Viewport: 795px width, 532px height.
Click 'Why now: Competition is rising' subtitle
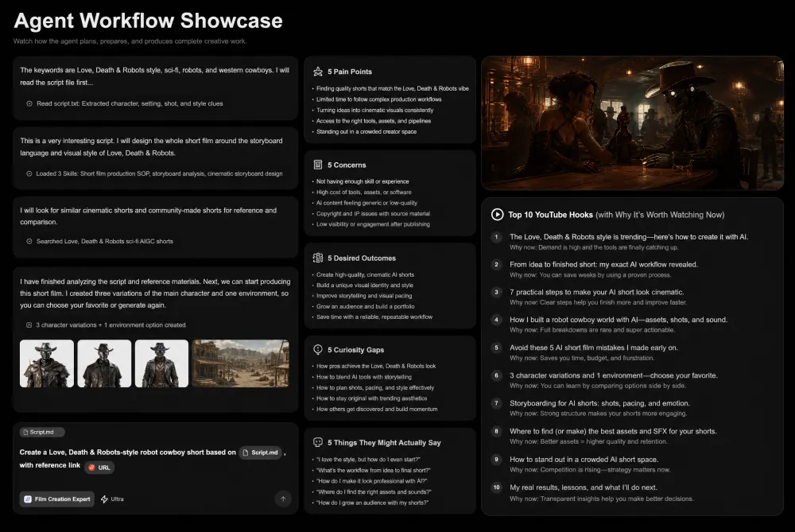(590, 470)
